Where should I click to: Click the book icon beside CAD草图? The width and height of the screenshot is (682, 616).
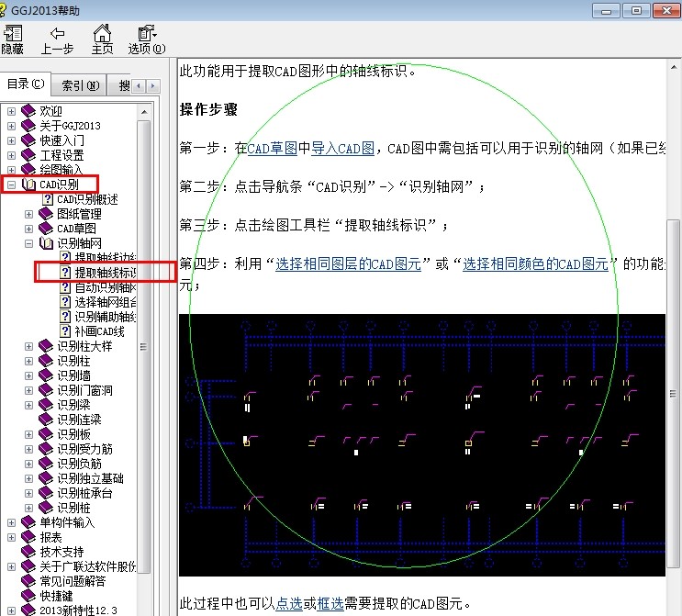point(46,229)
